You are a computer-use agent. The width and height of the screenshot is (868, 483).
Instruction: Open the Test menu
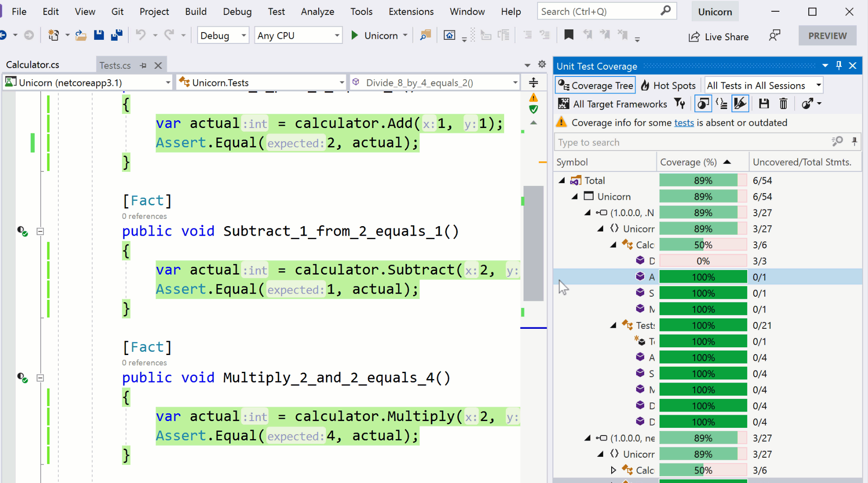click(276, 11)
